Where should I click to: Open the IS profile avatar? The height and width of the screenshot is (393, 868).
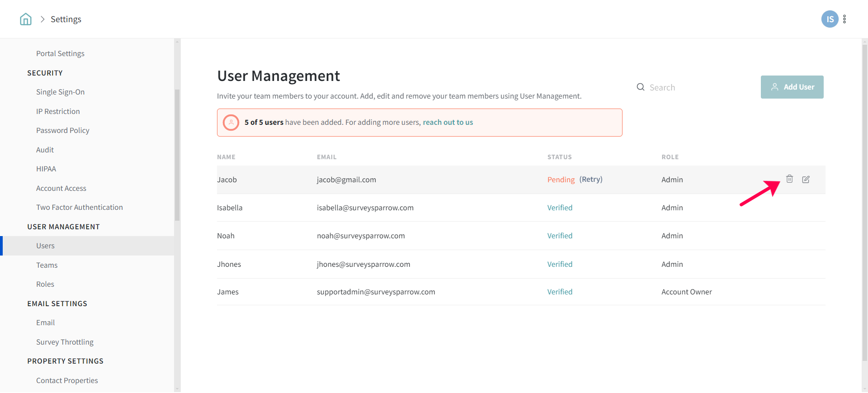[x=829, y=19]
